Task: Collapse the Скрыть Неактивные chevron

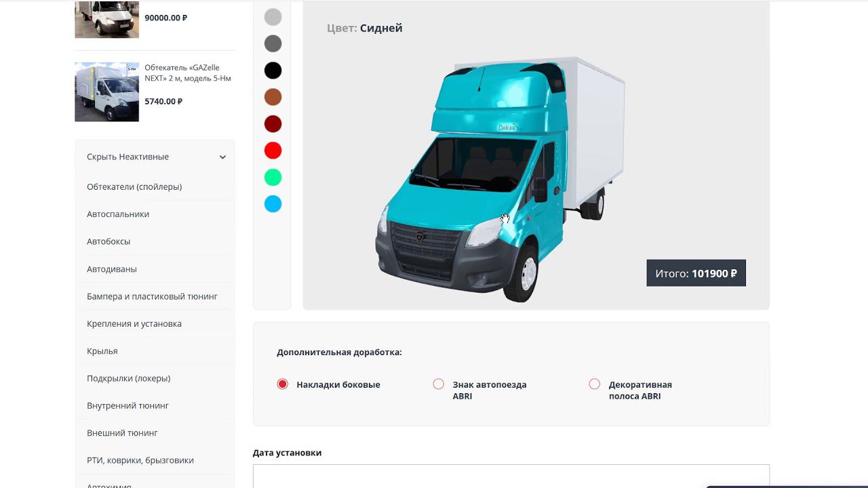Action: coord(222,157)
